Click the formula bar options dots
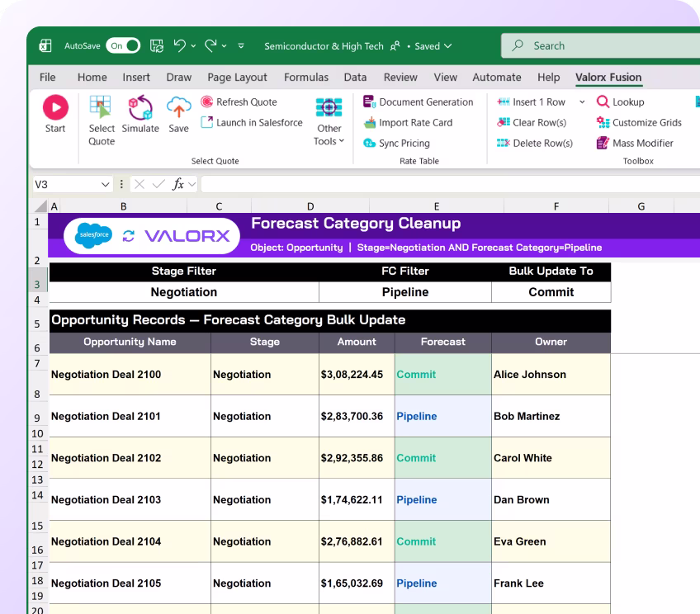 121,184
